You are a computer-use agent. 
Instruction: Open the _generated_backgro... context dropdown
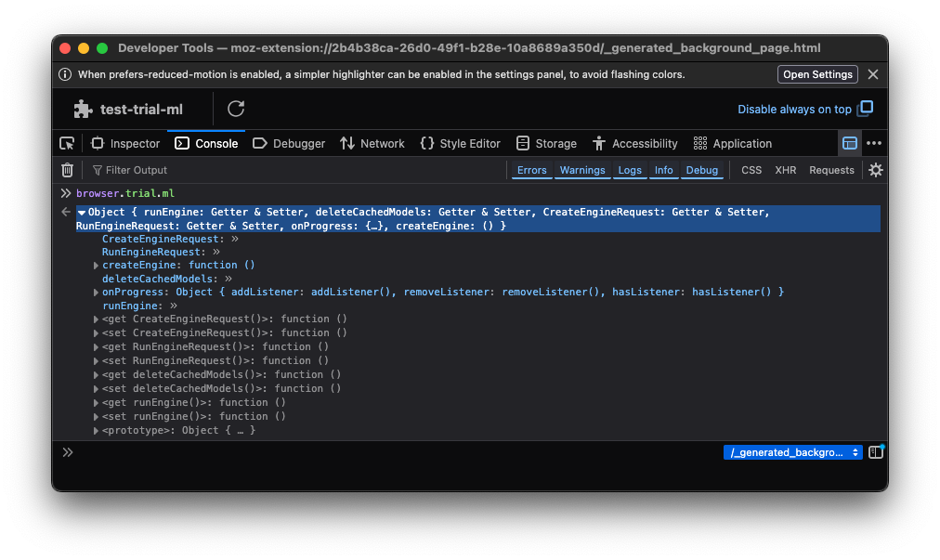[x=792, y=452]
